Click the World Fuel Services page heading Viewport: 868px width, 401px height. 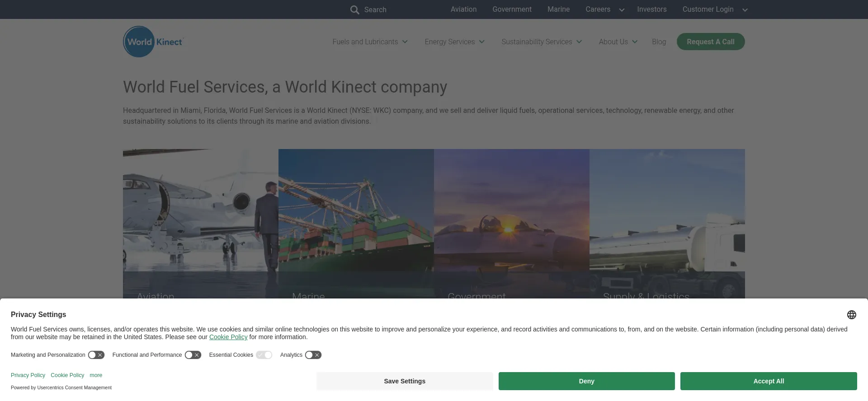pyautogui.click(x=285, y=87)
